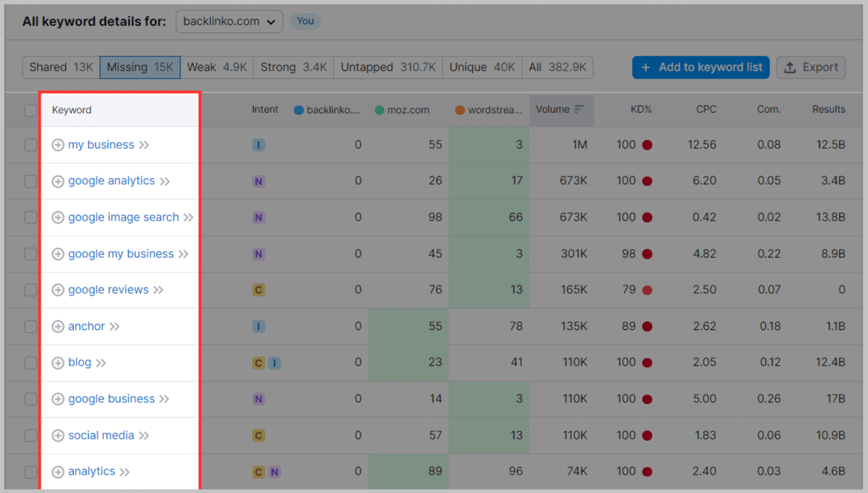Click the Intent column header

pyautogui.click(x=265, y=109)
